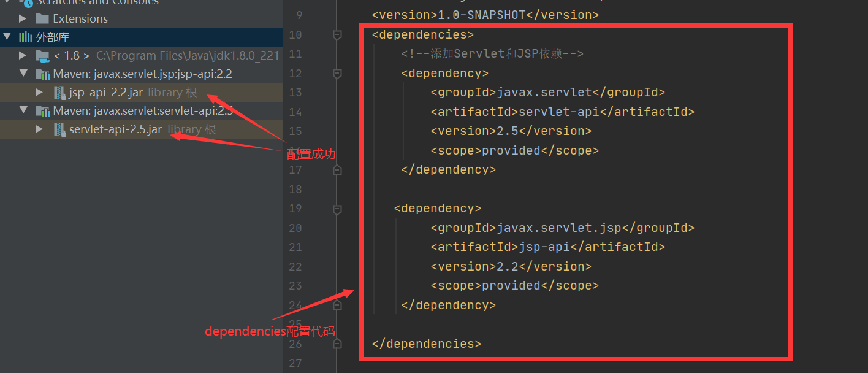Click the JDK icon beside < 1.8 >
868x373 pixels.
[42, 55]
